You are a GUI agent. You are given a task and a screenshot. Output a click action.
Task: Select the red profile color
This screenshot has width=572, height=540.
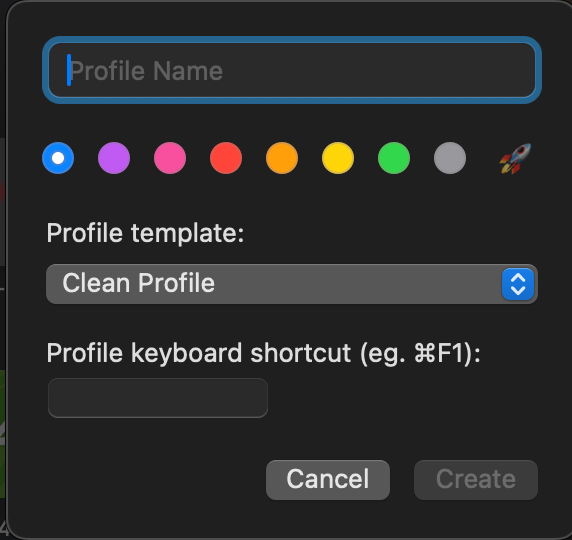(226, 158)
